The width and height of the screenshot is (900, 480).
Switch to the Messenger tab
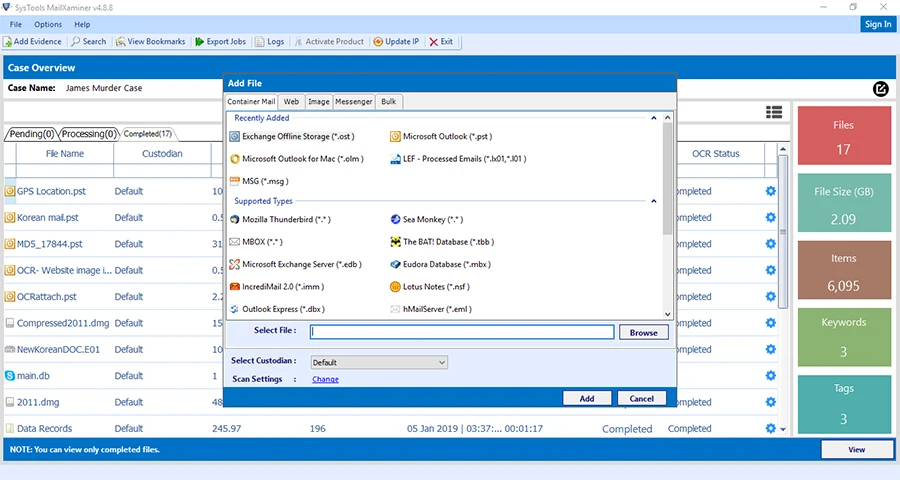354,102
